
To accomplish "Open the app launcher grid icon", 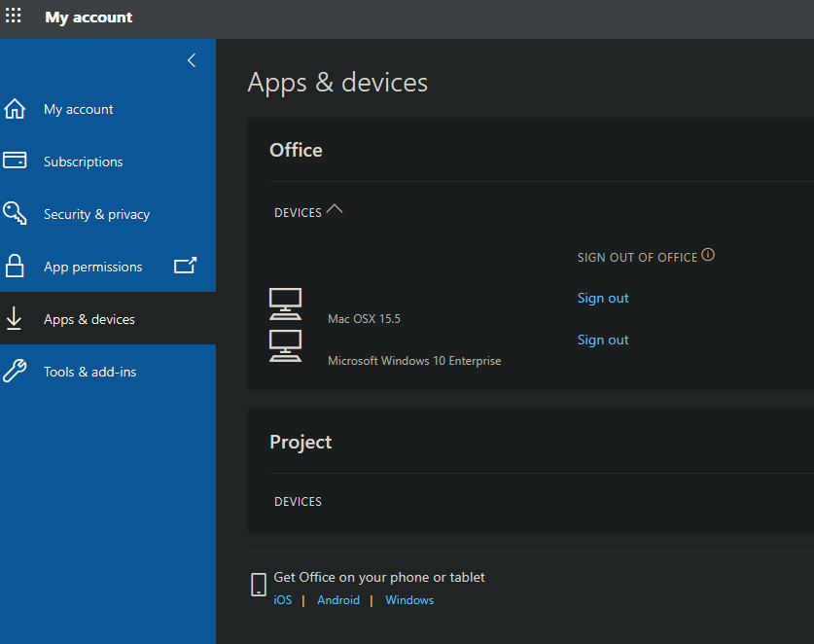I will [x=14, y=17].
